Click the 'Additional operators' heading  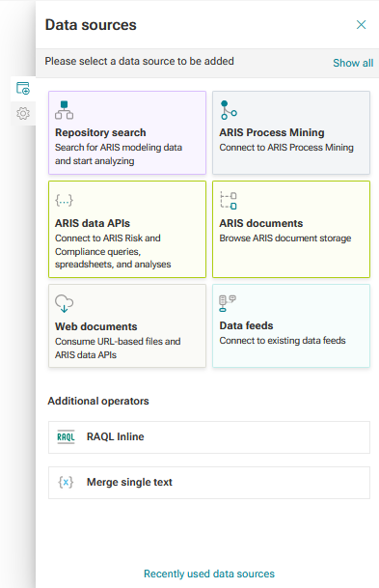tap(98, 401)
